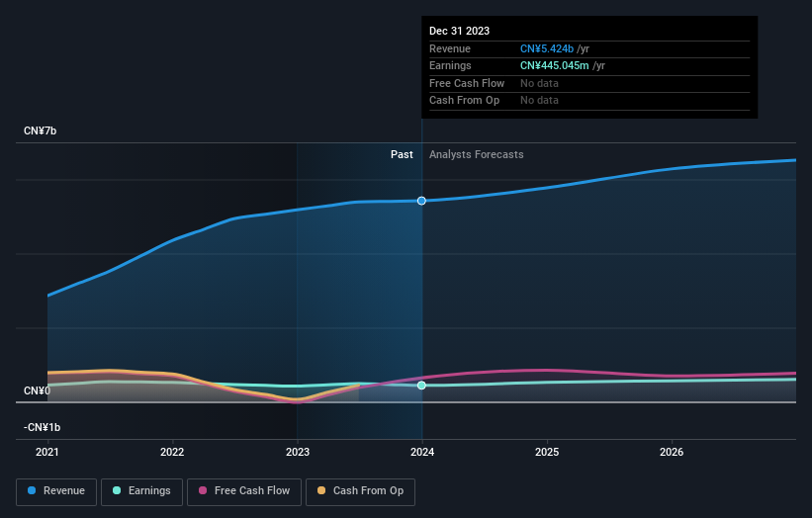
Task: Click the CN¥445.045m earnings value in tooltip
Action: 555,65
